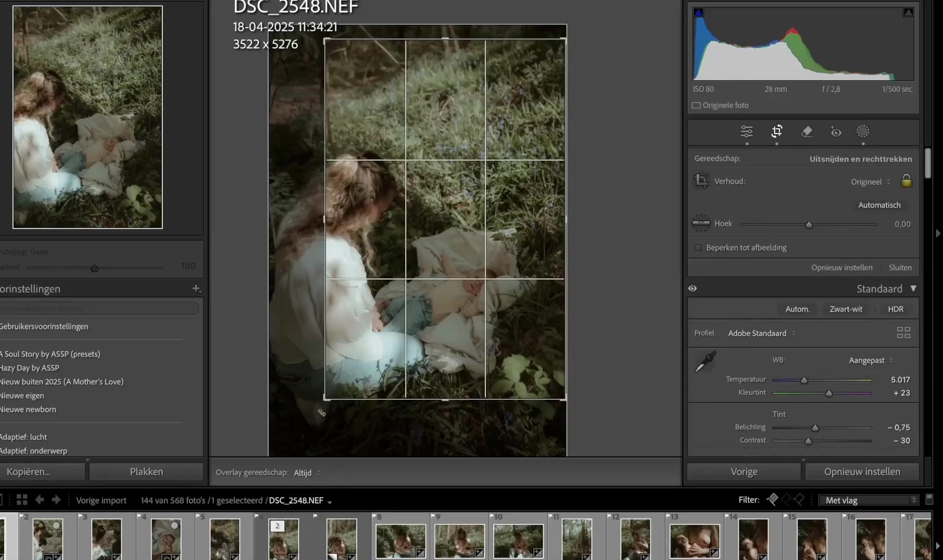The image size is (943, 560).
Task: Enable the Originele foto checkbox
Action: tap(697, 105)
